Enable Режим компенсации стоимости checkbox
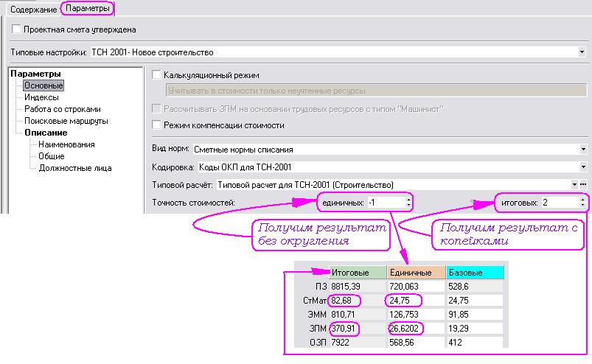The height and width of the screenshot is (364, 592). pos(156,125)
